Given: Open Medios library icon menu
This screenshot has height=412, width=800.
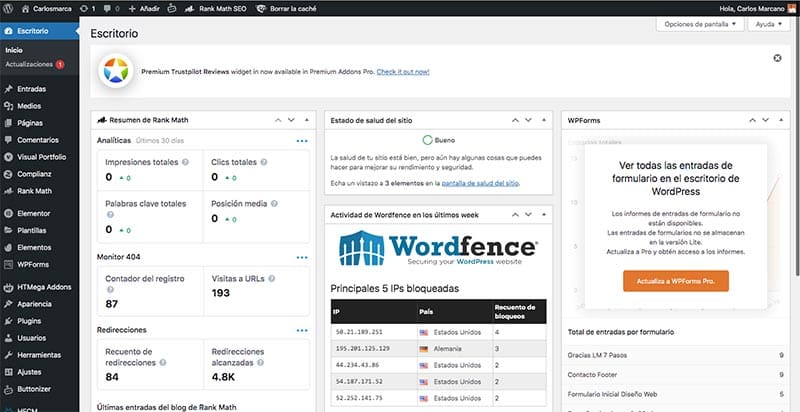Looking at the screenshot, I should [8, 106].
